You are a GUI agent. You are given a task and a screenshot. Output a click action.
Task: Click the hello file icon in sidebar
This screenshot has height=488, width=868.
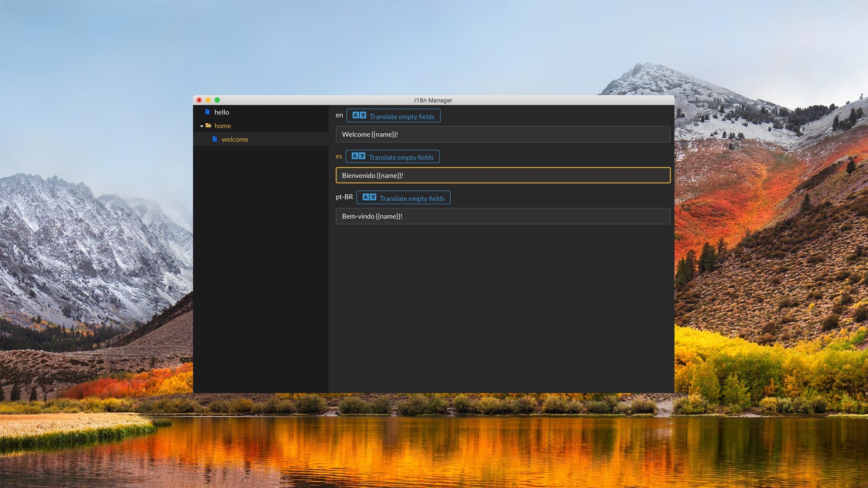click(208, 112)
